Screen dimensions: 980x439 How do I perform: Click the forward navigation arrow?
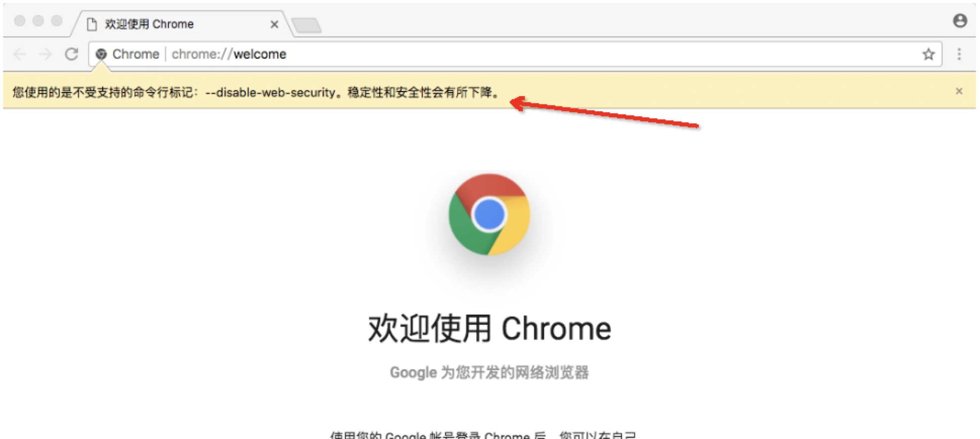[x=46, y=54]
